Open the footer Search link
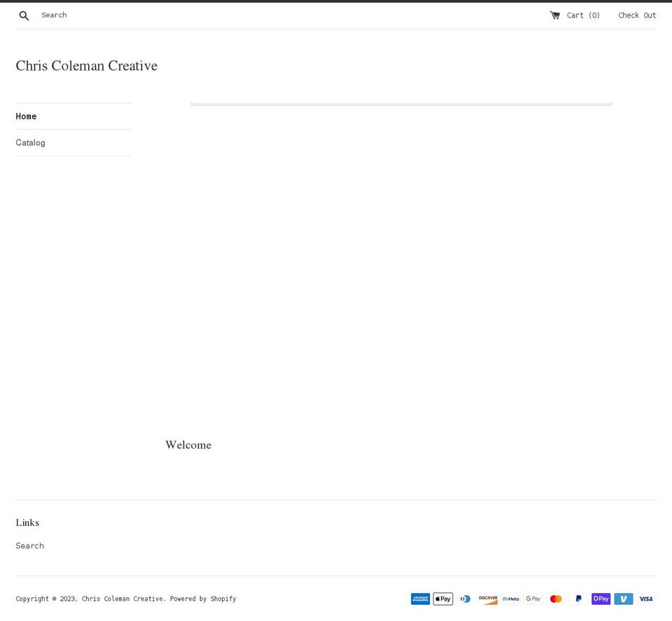The image size is (672, 621). [x=30, y=545]
